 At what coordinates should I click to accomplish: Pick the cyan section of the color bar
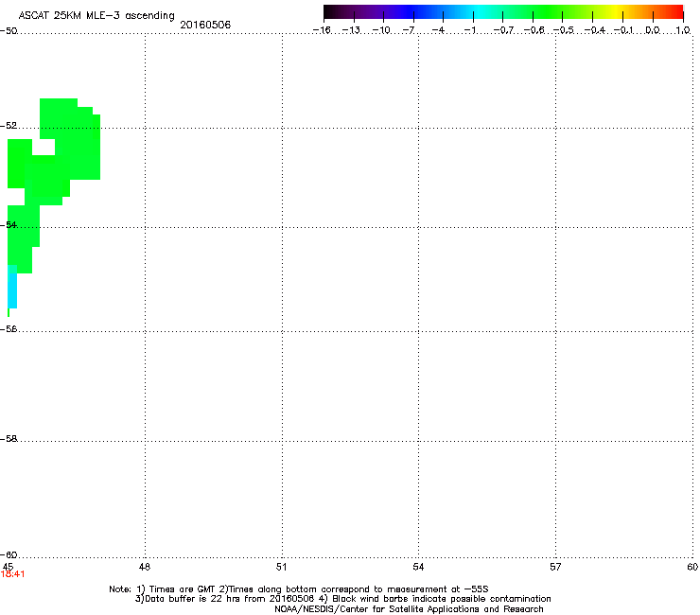click(x=478, y=12)
